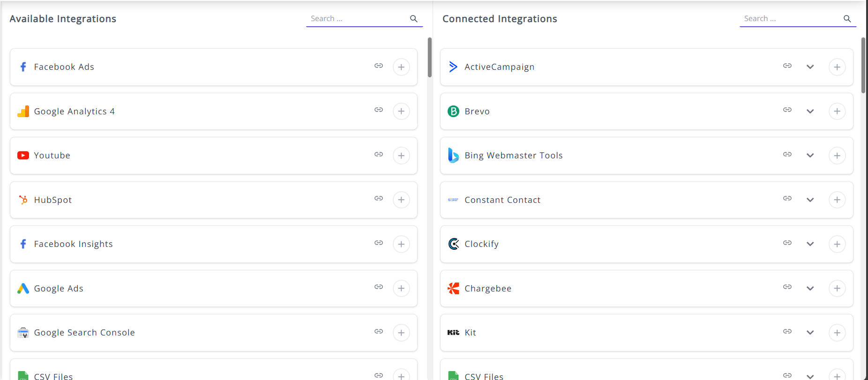
Task: Select the HubSpot label
Action: (x=53, y=200)
